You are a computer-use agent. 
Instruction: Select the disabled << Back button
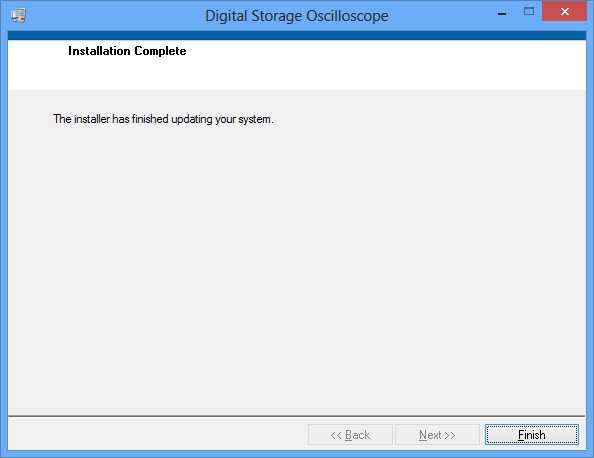pos(350,435)
